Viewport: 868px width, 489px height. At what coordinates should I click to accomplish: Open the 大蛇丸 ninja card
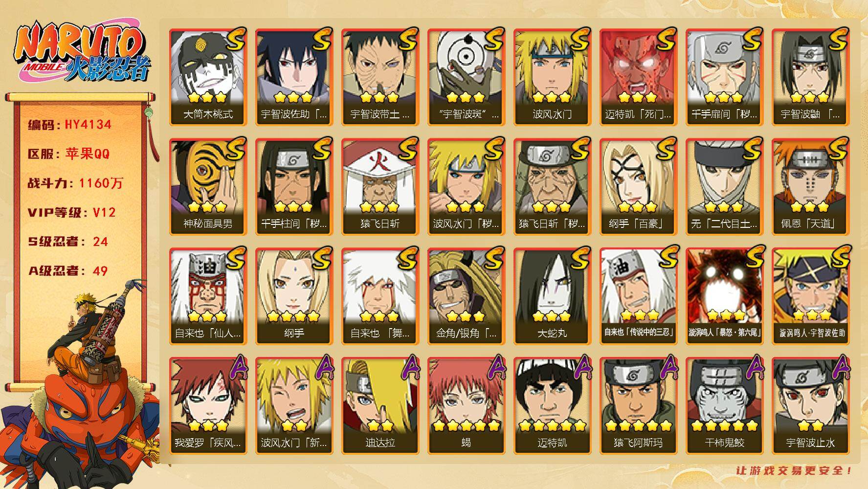click(x=552, y=296)
